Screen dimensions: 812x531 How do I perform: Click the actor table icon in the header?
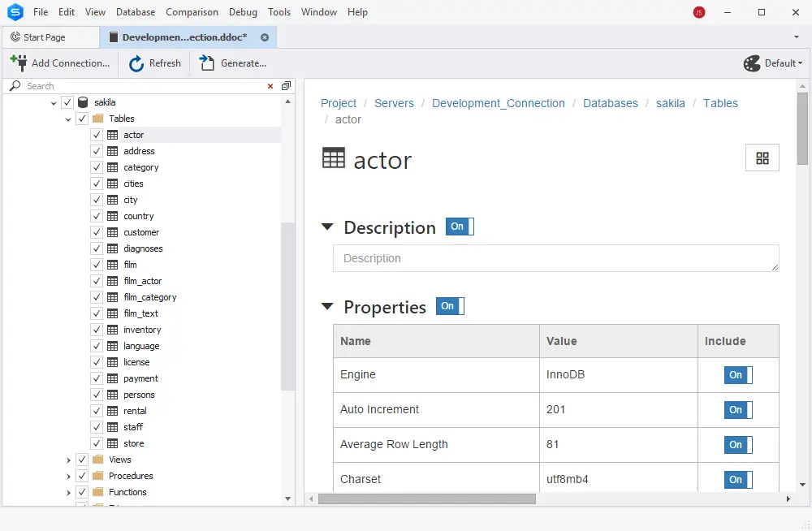tap(333, 159)
